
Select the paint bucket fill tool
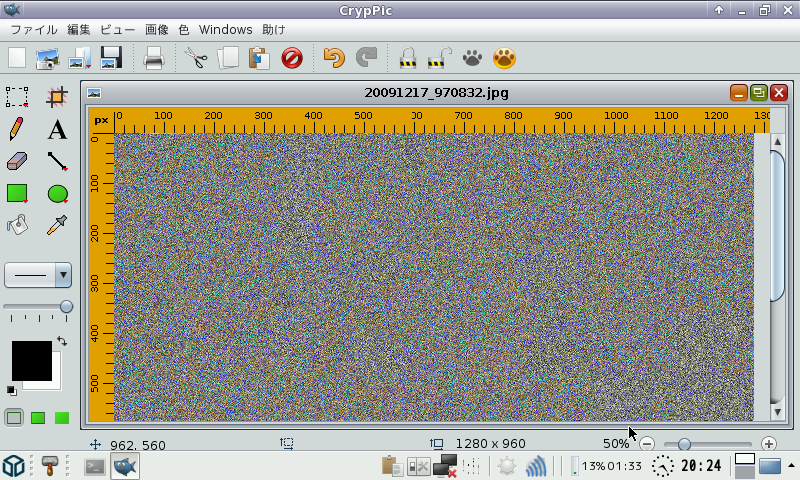pos(17,225)
